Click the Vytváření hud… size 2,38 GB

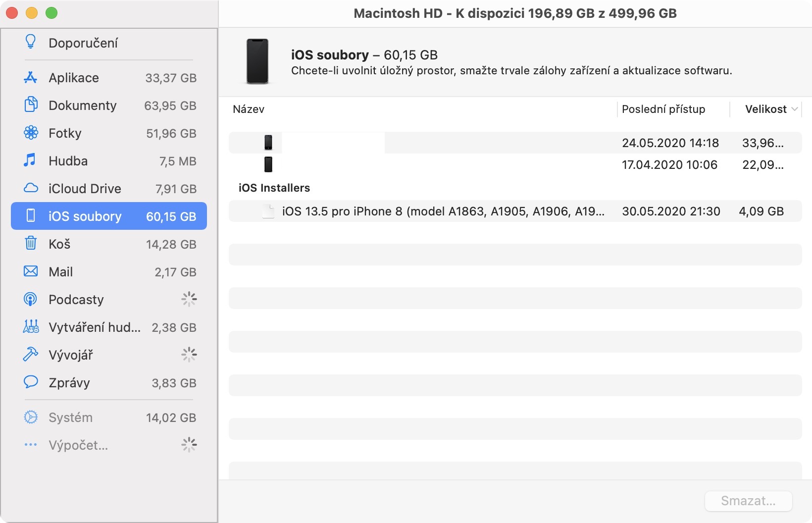pos(174,327)
